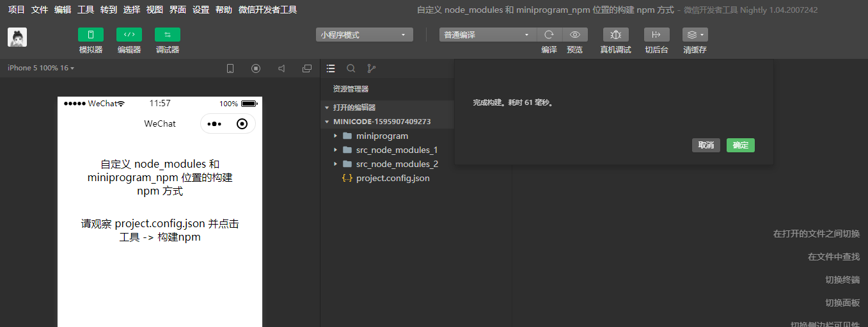Toggle the 模拟器 simulator panel button
The width and height of the screenshot is (868, 327).
click(x=91, y=35)
